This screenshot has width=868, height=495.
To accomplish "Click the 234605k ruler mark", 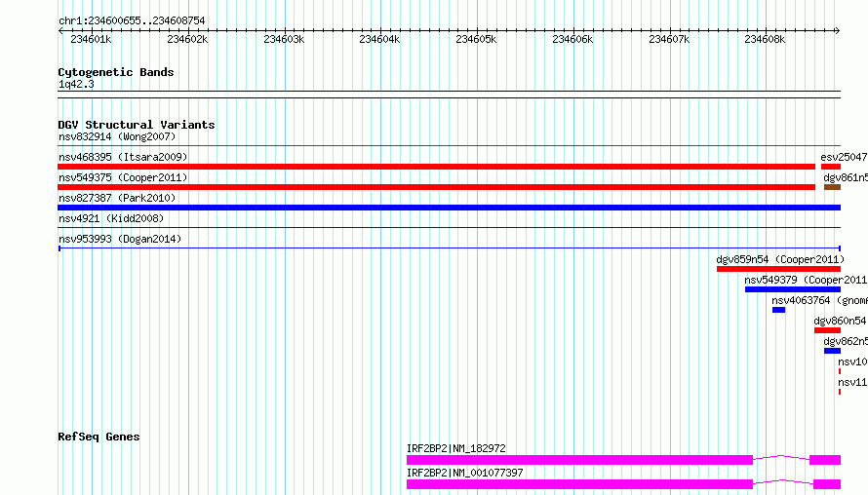I will point(476,39).
